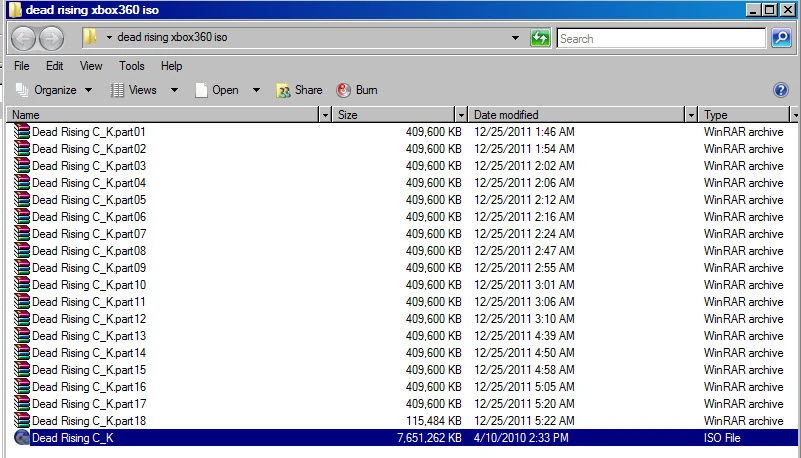The image size is (801, 458).
Task: Select the WinRAR icon of part05
Action: pyautogui.click(x=21, y=200)
